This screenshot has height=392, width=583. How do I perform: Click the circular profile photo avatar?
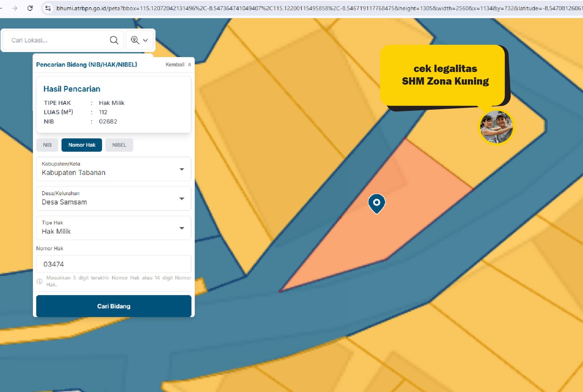coord(496,127)
